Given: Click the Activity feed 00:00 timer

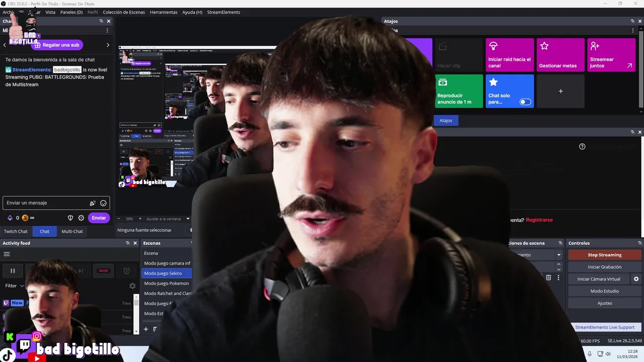Looking at the screenshot, I should pyautogui.click(x=103, y=271).
